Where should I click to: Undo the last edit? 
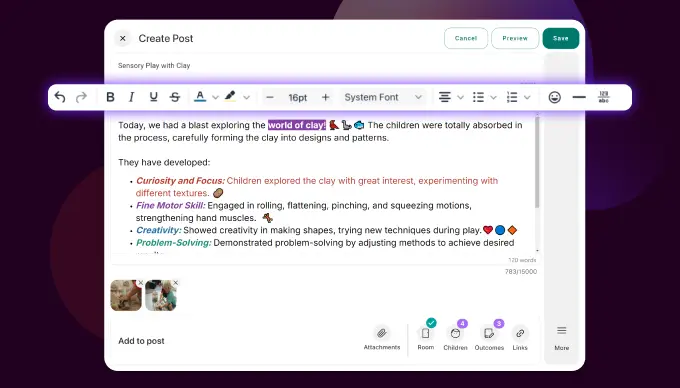coord(60,97)
